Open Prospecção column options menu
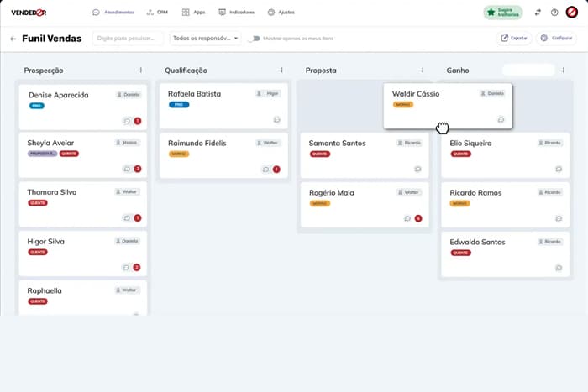 140,71
